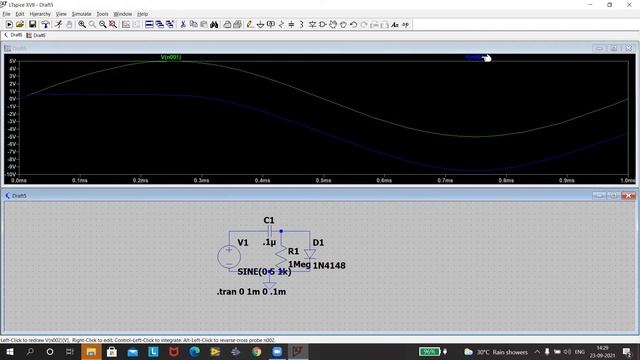Open the Window menu
This screenshot has height=360, width=640.
tap(123, 14)
